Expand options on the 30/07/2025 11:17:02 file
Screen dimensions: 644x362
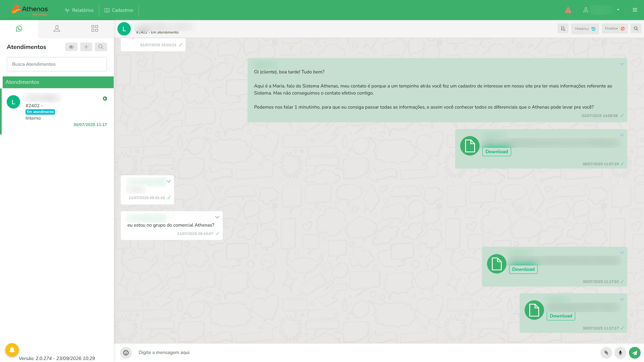[622, 253]
